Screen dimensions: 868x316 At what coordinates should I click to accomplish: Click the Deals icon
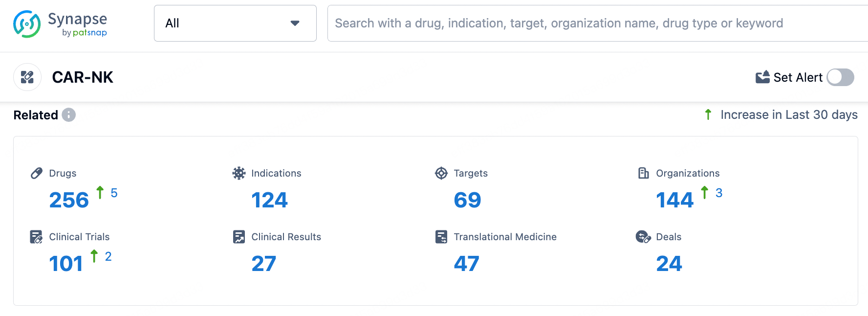pyautogui.click(x=643, y=237)
